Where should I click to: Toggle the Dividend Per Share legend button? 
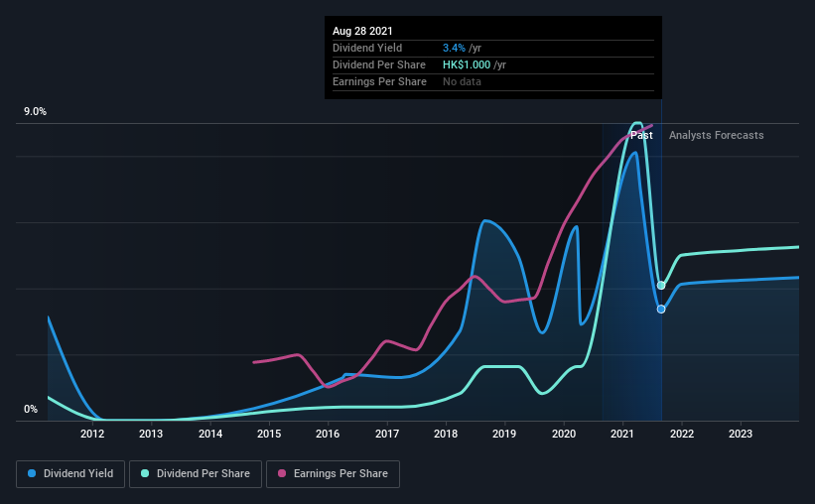(196, 474)
